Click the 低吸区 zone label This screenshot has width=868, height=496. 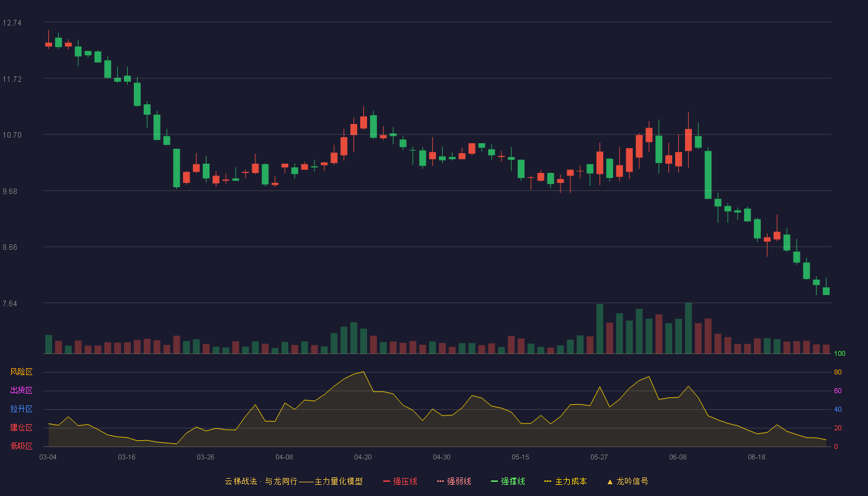[21, 446]
